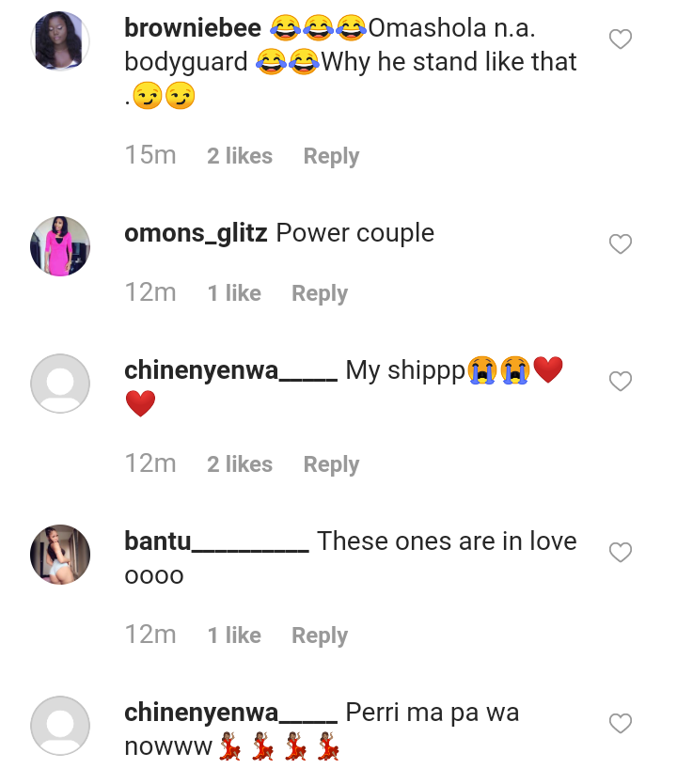Tap default avatar beside 'Perri ma pa wa'
This screenshot has height=784, width=677.
tap(60, 725)
